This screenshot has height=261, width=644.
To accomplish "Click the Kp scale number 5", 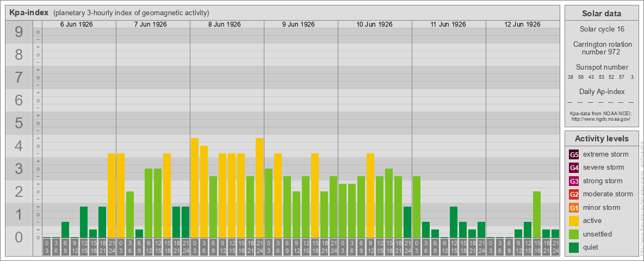I will coord(18,123).
